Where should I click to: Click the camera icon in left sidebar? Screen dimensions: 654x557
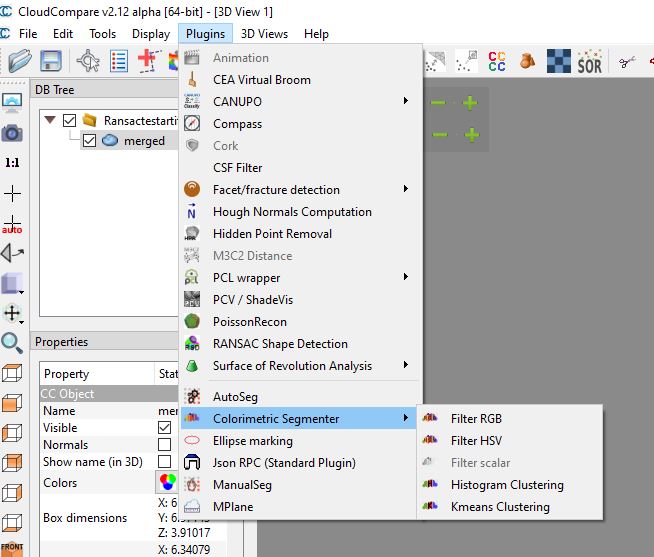(12, 132)
